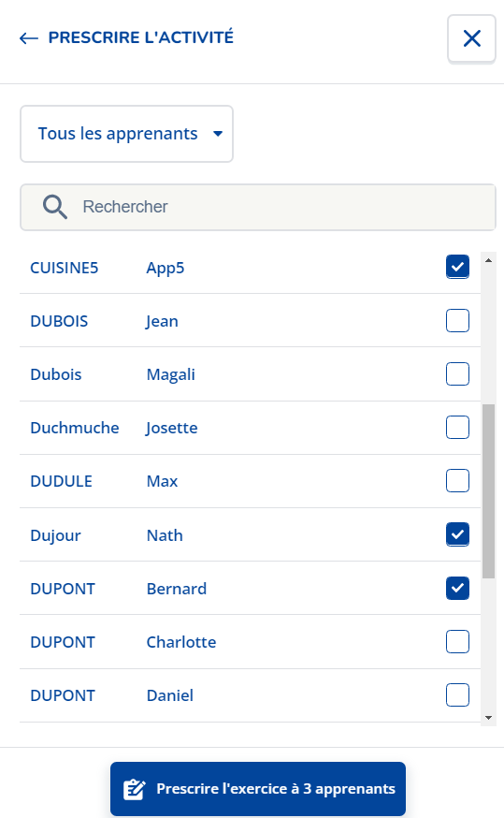Deselect the Dujour Nath checkbox
Screen dimensions: 504x818
[x=457, y=534]
